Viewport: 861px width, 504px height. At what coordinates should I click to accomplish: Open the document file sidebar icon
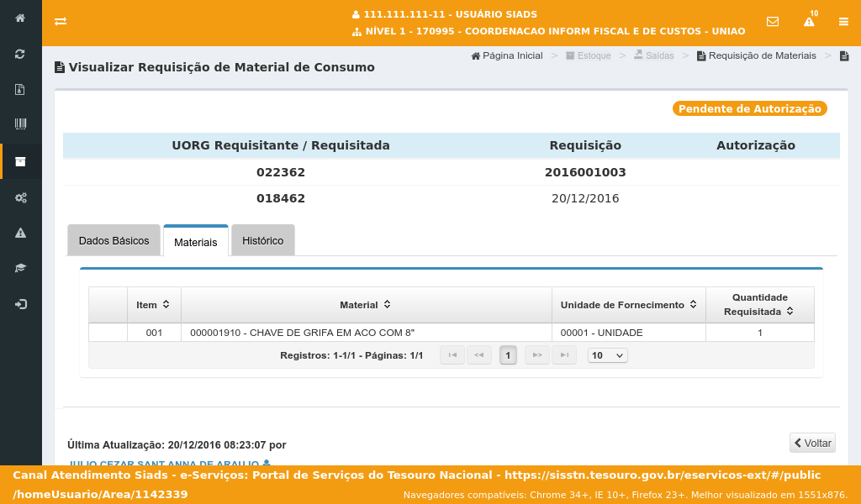(20, 89)
